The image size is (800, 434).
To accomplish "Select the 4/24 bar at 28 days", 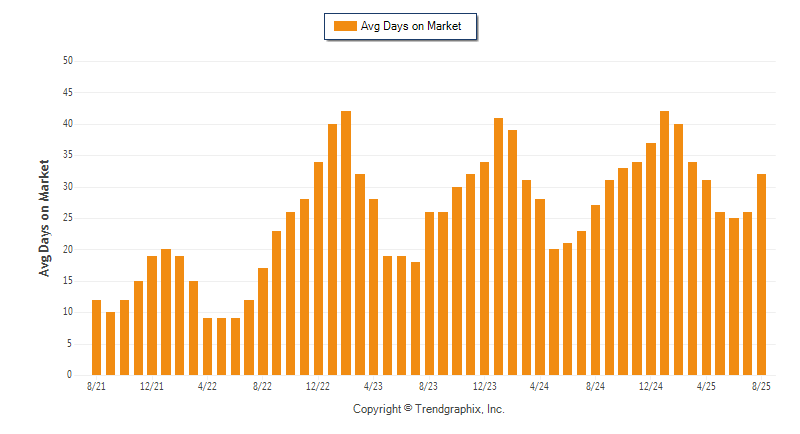I will click(x=540, y=287).
